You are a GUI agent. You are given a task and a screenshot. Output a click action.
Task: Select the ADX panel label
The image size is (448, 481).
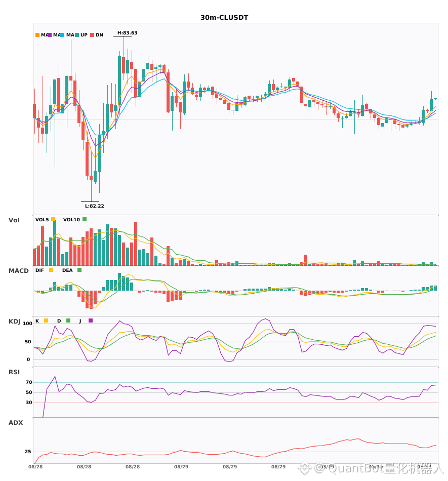[16, 423]
